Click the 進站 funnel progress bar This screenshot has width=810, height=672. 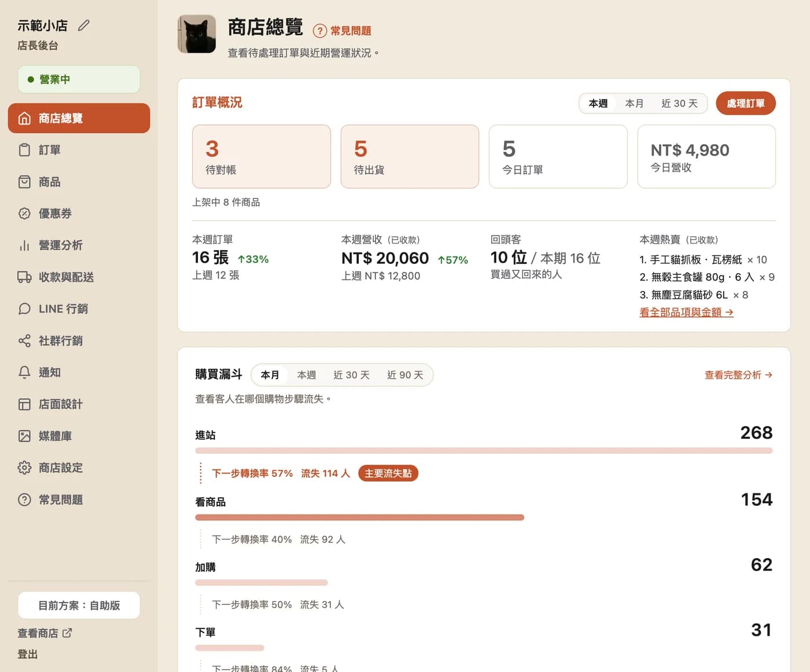tap(484, 450)
